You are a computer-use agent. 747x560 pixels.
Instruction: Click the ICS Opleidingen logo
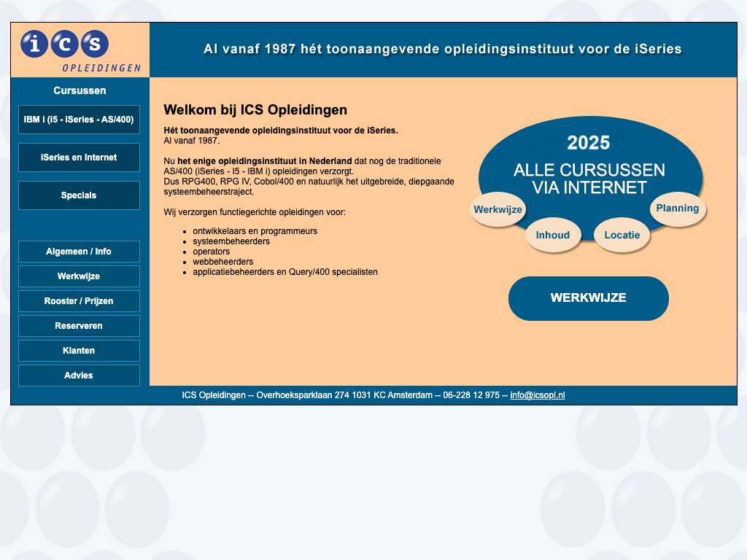pos(80,50)
